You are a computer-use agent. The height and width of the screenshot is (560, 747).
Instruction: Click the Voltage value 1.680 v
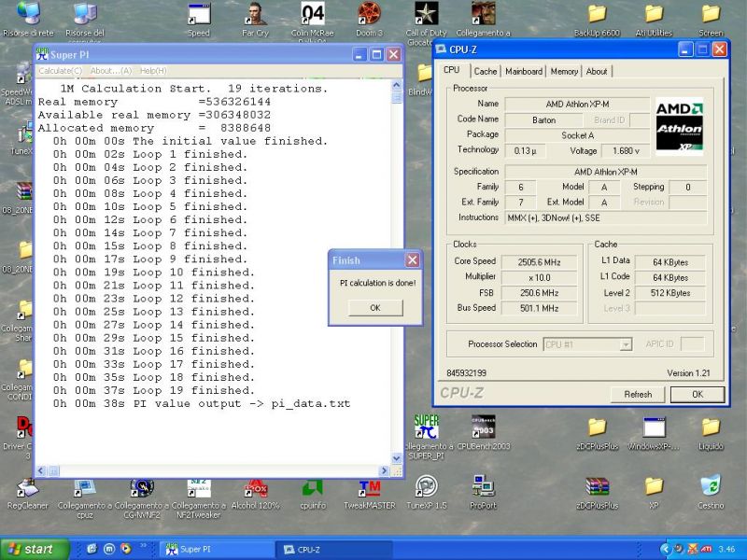pyautogui.click(x=626, y=151)
